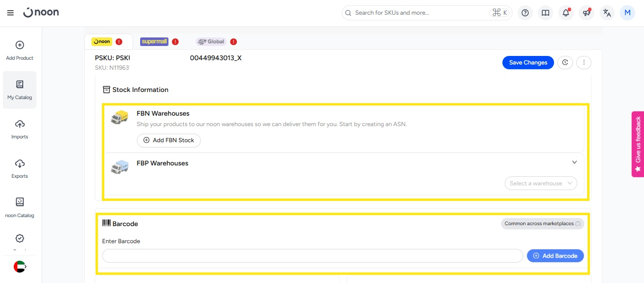Image resolution: width=644 pixels, height=283 pixels.
Task: Open the three-dot more options menu
Action: 584,63
